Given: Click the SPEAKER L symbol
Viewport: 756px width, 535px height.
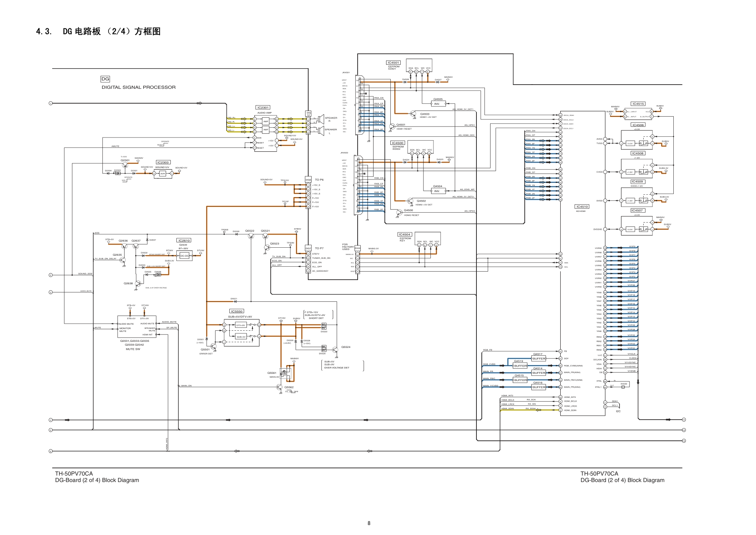Looking at the screenshot, I should [321, 131].
